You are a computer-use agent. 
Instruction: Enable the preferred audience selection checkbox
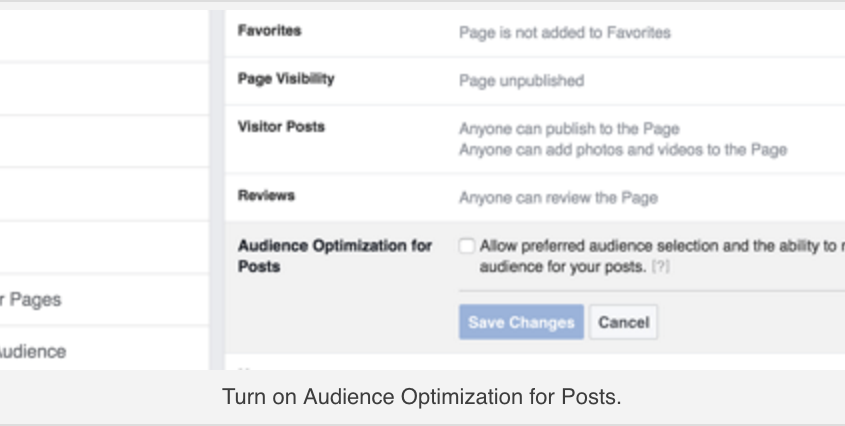[x=467, y=246]
